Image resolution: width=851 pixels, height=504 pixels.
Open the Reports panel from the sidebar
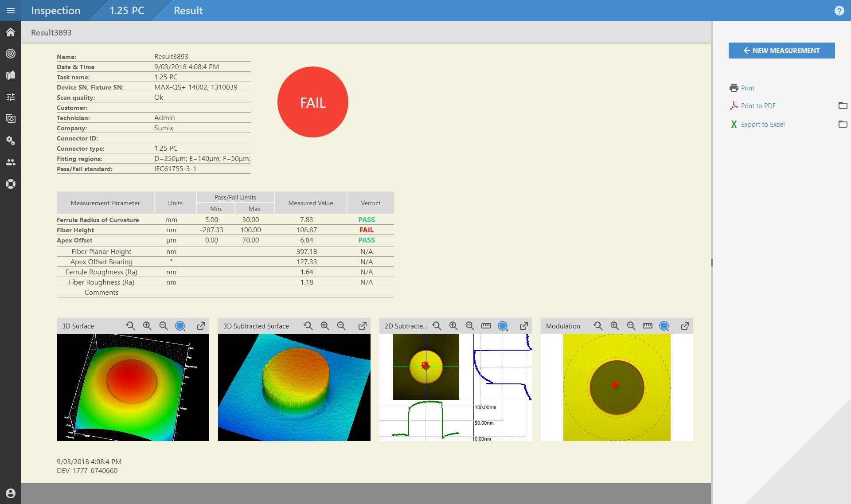[11, 75]
